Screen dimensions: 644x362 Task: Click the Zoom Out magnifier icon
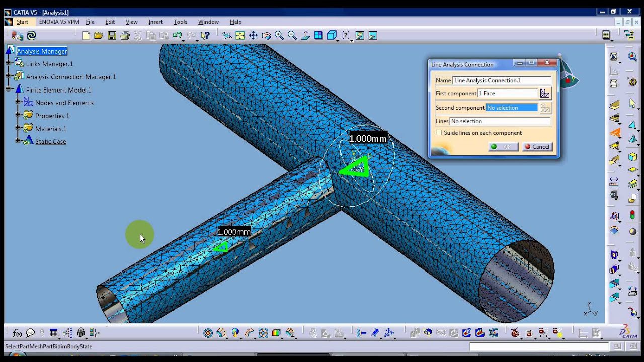pos(292,35)
